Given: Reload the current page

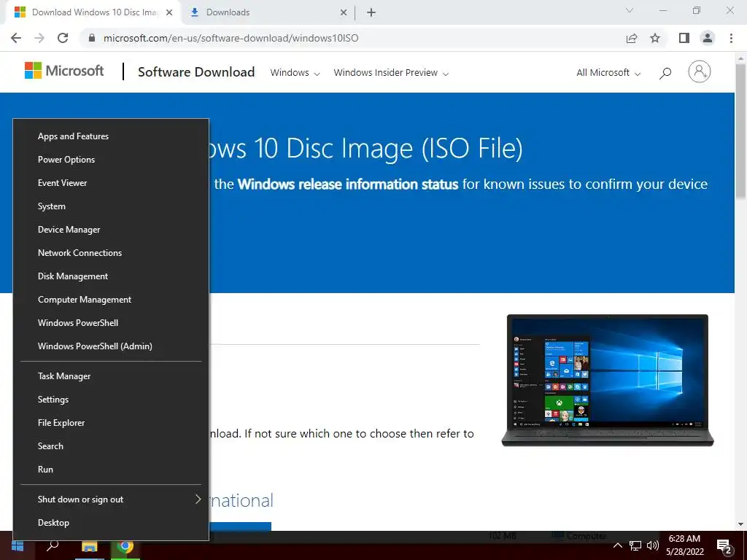Looking at the screenshot, I should [x=63, y=38].
